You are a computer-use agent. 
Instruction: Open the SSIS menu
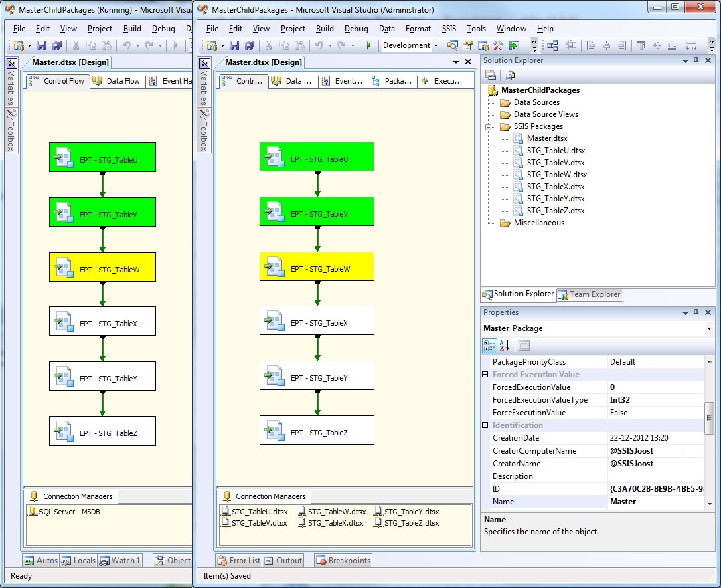(449, 29)
